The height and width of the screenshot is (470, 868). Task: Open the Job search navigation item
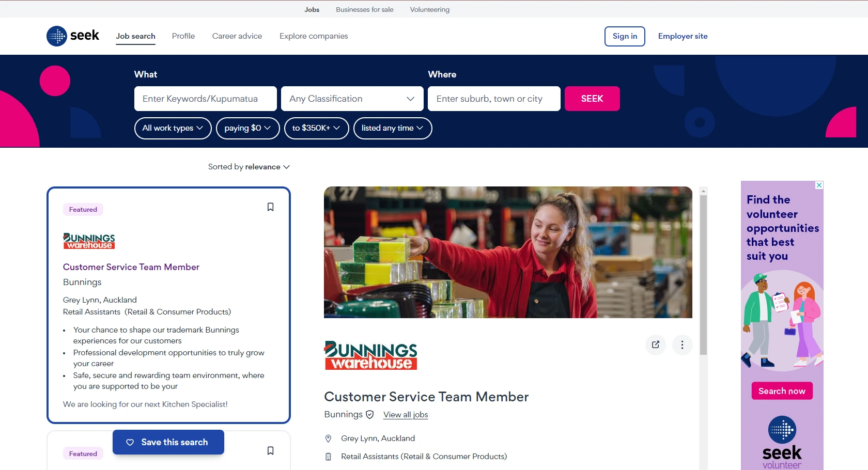click(x=135, y=36)
